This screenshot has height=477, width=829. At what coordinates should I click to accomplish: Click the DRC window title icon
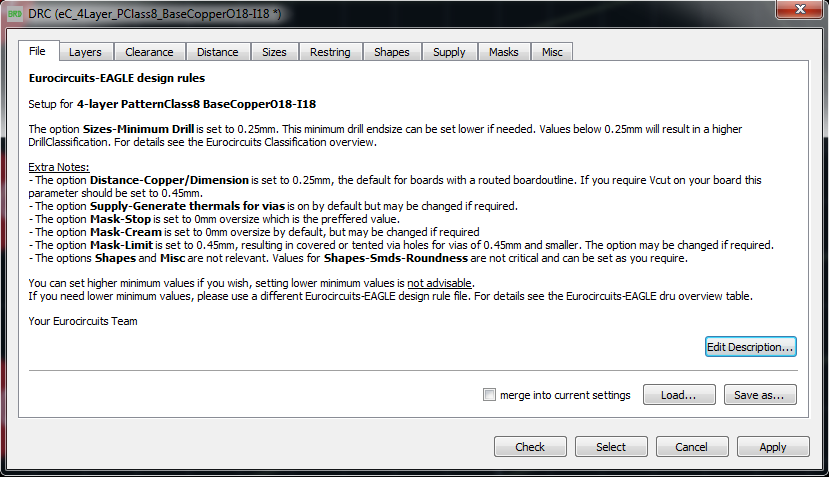(x=15, y=11)
